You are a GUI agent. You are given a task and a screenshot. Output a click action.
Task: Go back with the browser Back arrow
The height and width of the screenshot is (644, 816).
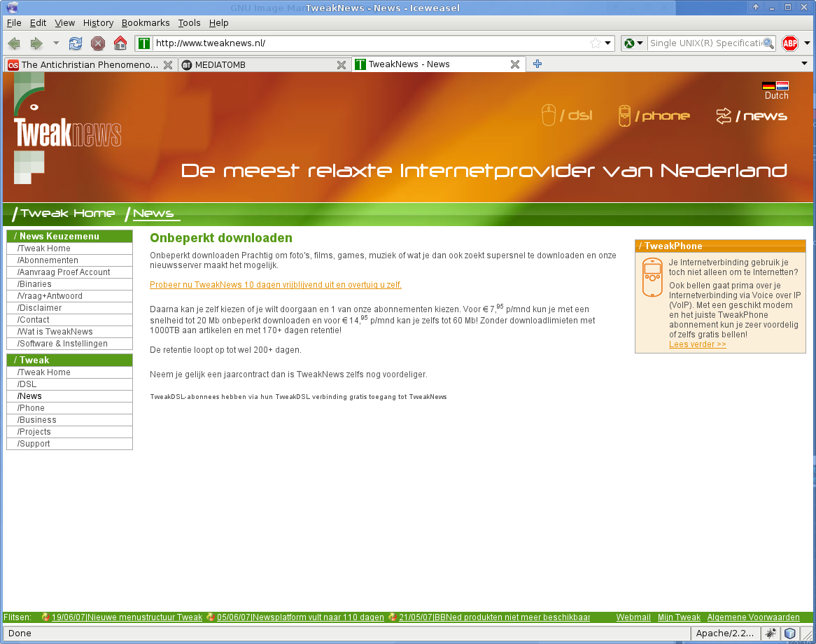(x=14, y=43)
